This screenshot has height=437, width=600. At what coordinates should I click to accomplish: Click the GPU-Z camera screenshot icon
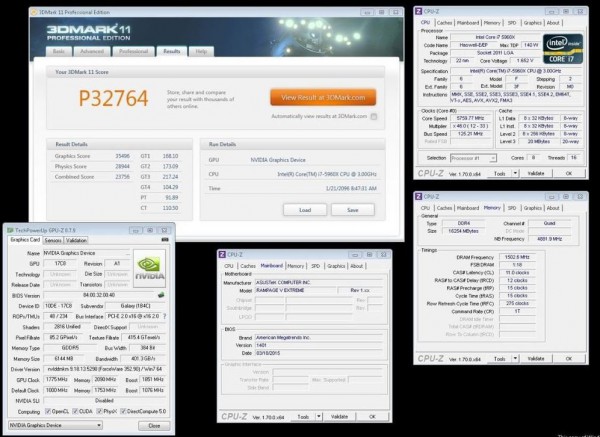(x=165, y=240)
